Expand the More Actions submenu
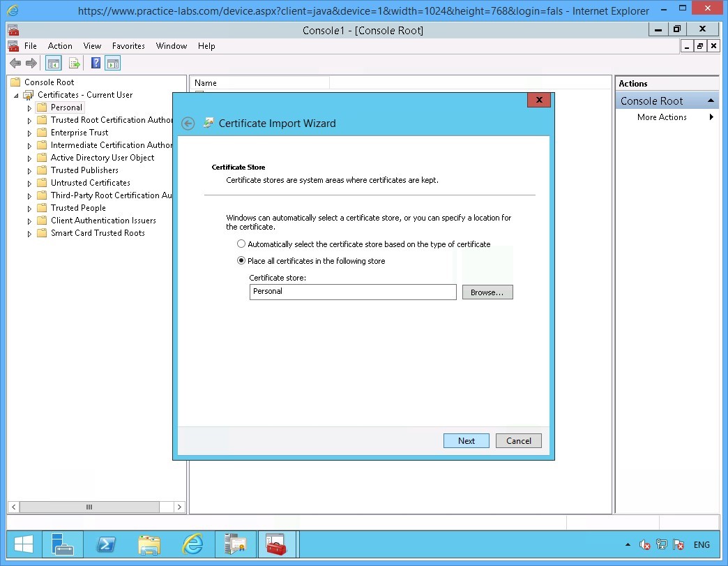 [x=711, y=117]
